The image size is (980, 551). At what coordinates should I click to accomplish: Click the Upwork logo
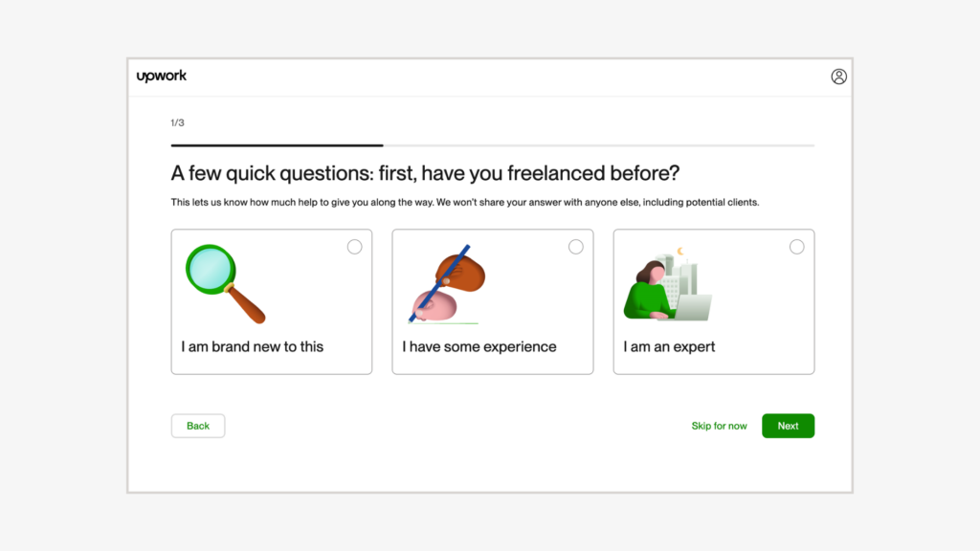[x=162, y=77]
